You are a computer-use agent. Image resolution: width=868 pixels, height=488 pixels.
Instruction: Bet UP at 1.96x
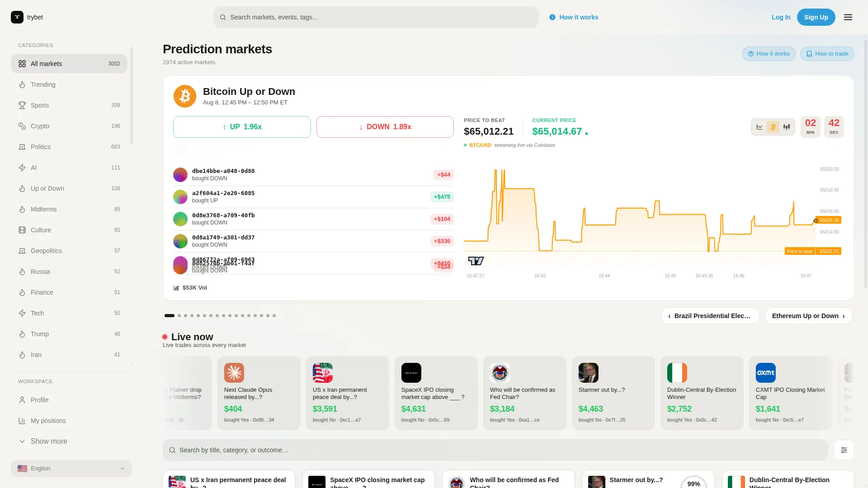[x=242, y=127]
